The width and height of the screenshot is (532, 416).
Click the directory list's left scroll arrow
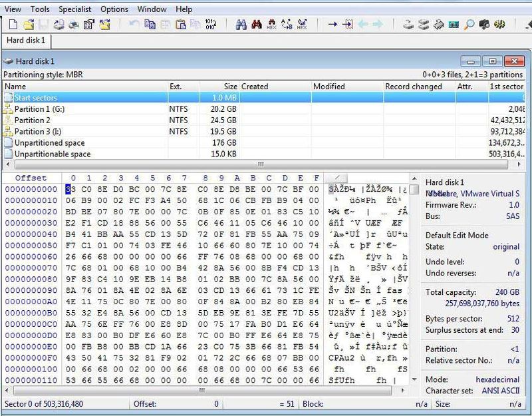tap(8, 164)
